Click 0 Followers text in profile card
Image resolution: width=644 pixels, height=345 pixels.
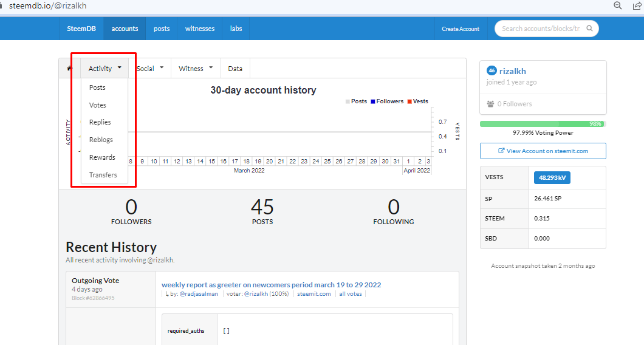514,104
